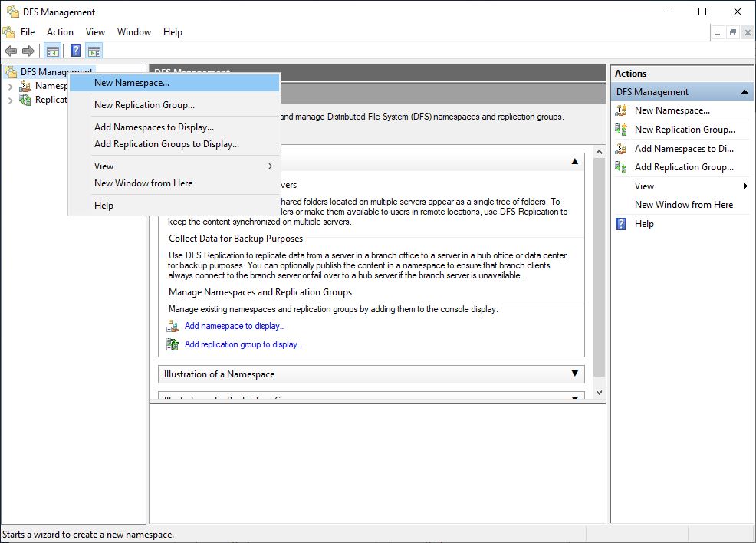Viewport: 756px width, 543px height.
Task: Click the Forward arrow toolbar icon
Action: (x=28, y=51)
